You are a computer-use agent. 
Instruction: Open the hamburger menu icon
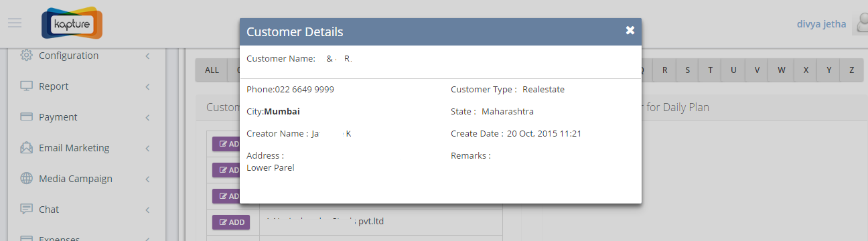[x=15, y=23]
